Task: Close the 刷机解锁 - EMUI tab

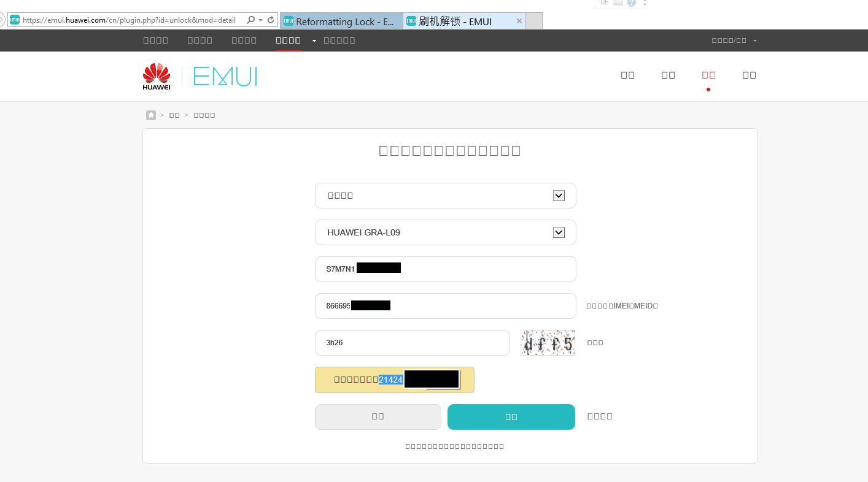Action: point(519,21)
